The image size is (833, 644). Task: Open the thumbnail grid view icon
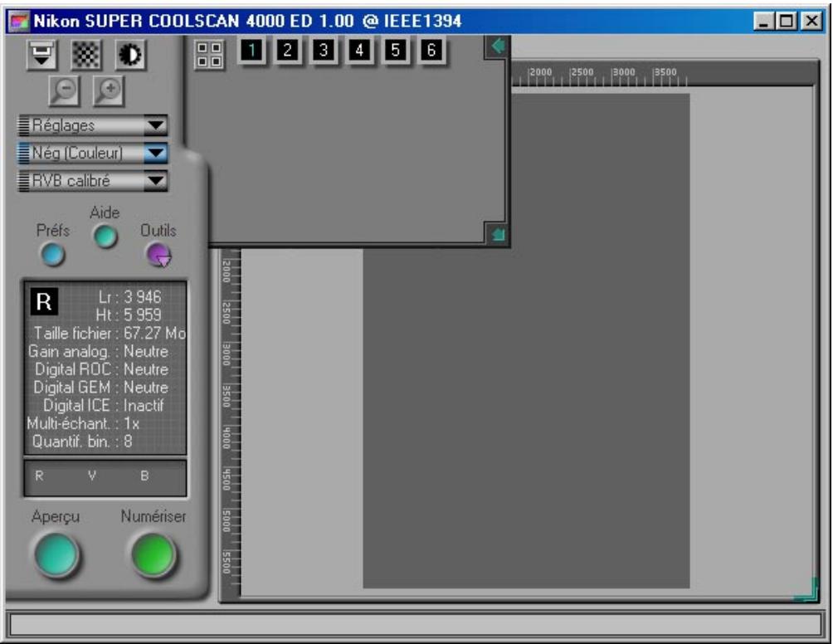(209, 54)
